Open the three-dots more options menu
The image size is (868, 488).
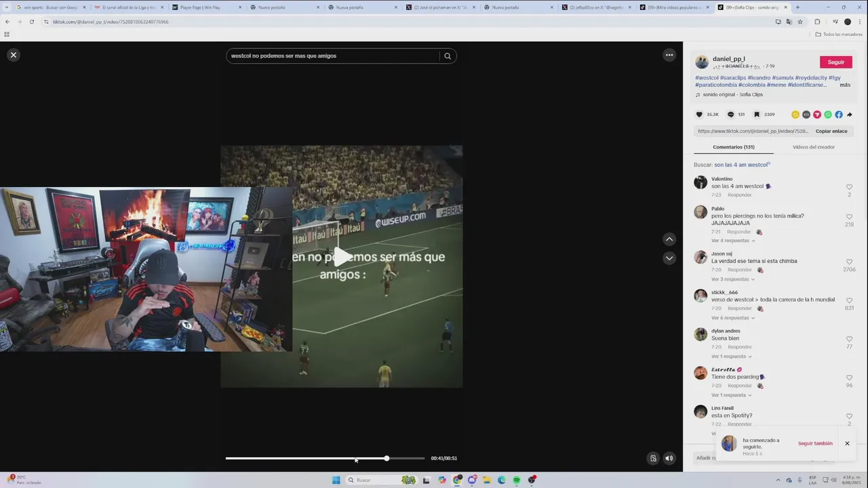tap(669, 55)
